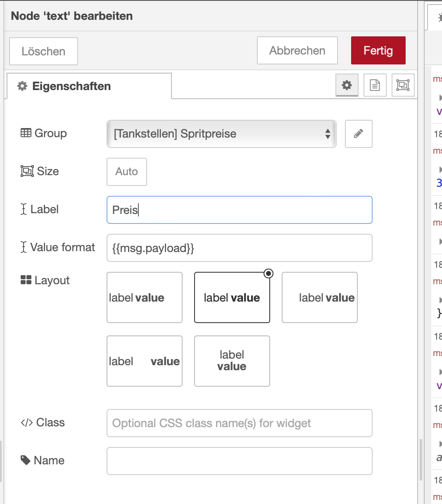Click the empty Name input field
This screenshot has width=442, height=504.
(x=239, y=461)
